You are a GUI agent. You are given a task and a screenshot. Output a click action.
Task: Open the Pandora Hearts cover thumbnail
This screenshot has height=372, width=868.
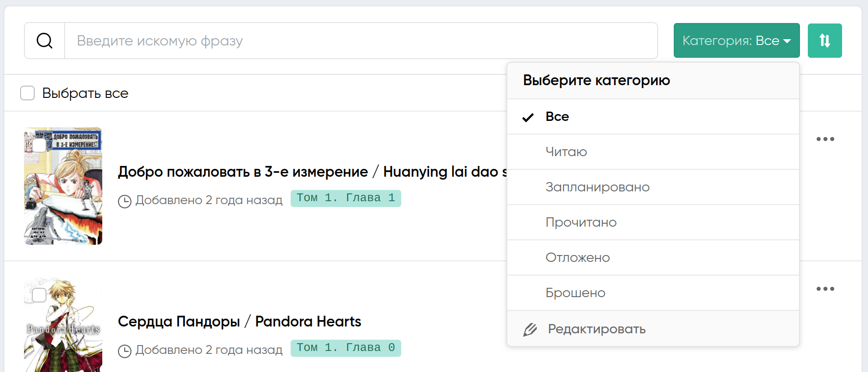(63, 325)
